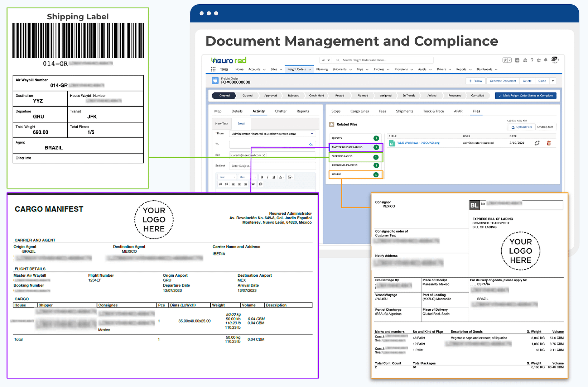
Task: Open the Planning nav item
Action: (x=322, y=70)
